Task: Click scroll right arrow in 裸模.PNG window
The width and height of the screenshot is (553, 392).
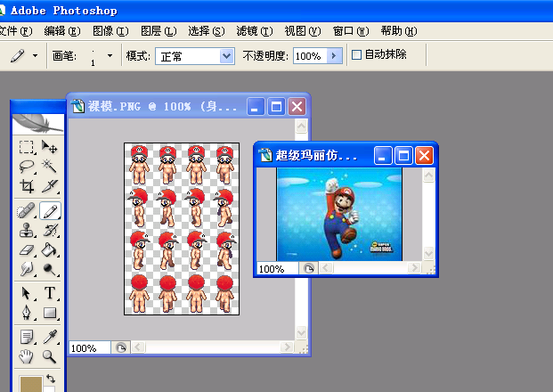Action: (x=287, y=347)
